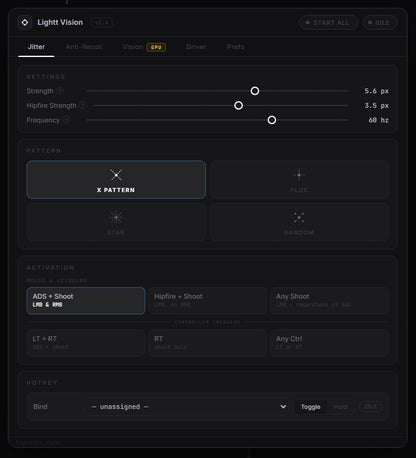The height and width of the screenshot is (458, 416).
Task: Choose the PLUS pattern card
Action: coord(299,180)
